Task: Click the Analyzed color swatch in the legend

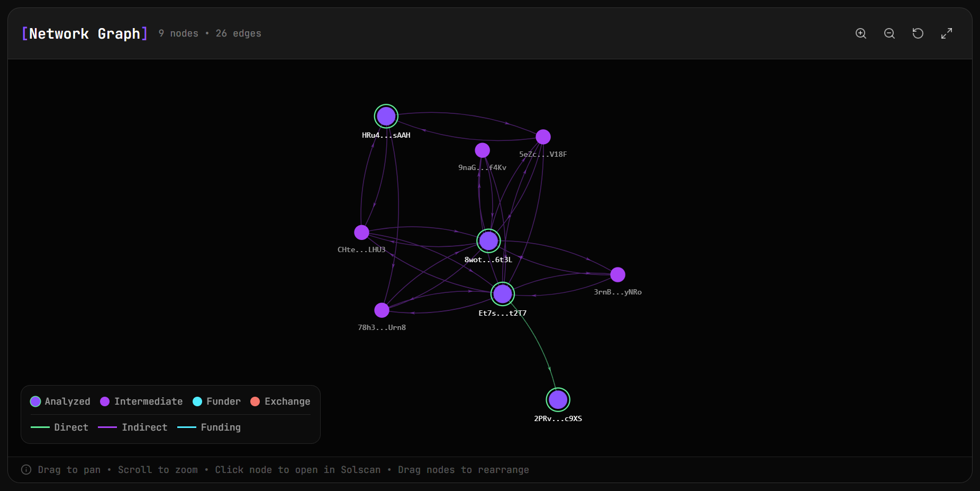Action: [x=35, y=401]
